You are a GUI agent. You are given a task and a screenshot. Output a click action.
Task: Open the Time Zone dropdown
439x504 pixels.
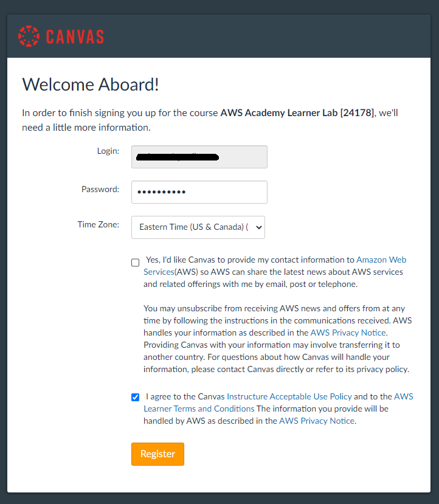pyautogui.click(x=198, y=227)
